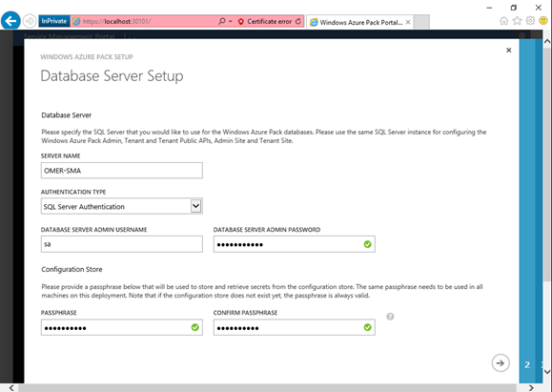Image resolution: width=552 pixels, height=392 pixels.
Task: Open a new blank browser tab
Action: (x=421, y=22)
